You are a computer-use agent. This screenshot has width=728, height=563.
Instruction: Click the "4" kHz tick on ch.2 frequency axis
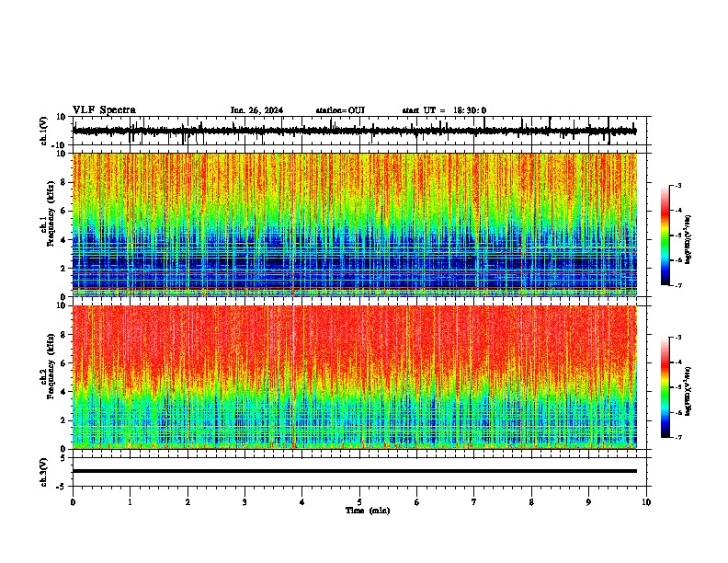[x=63, y=392]
